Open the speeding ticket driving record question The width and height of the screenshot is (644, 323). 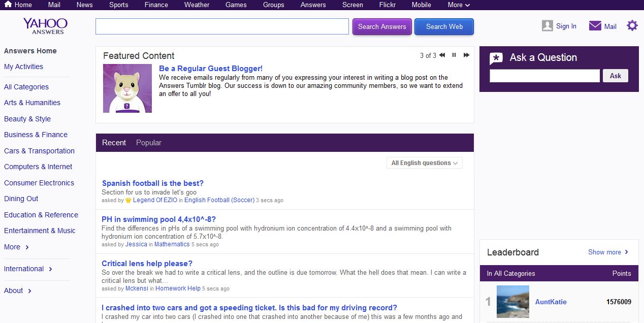[249, 308]
